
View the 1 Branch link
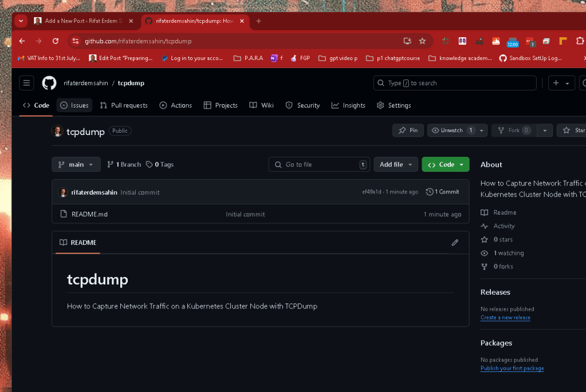click(x=124, y=164)
